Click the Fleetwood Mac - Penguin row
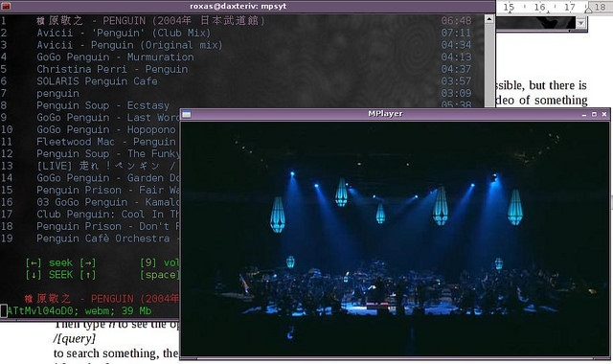This screenshot has width=613, height=364. (106, 142)
